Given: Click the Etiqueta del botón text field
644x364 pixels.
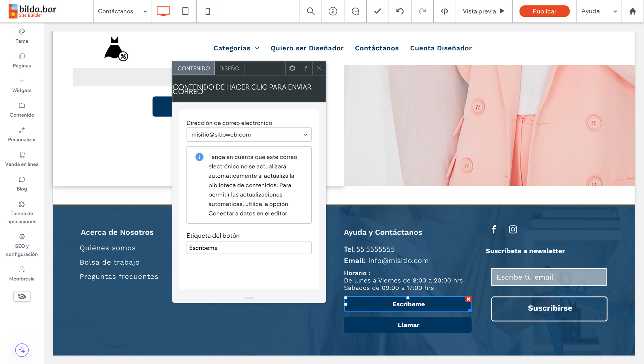Looking at the screenshot, I should click(249, 248).
